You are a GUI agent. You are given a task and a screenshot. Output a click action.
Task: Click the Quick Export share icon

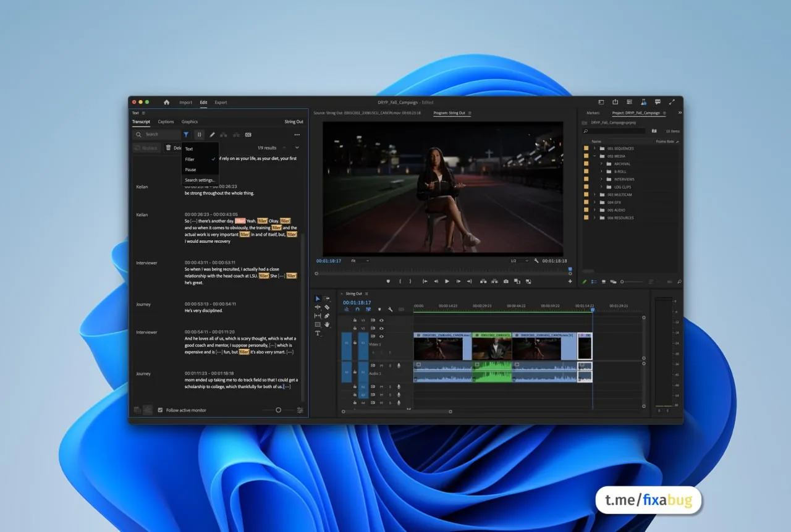[x=615, y=102]
